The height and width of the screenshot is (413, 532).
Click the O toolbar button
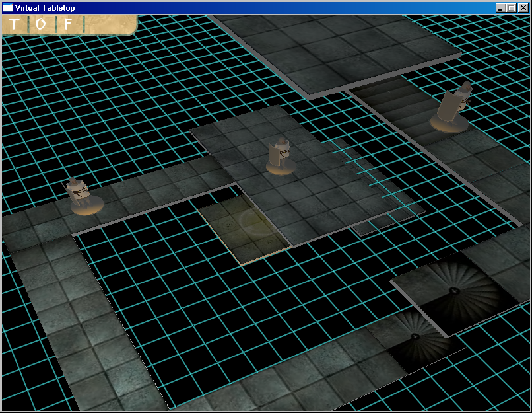pyautogui.click(x=40, y=24)
